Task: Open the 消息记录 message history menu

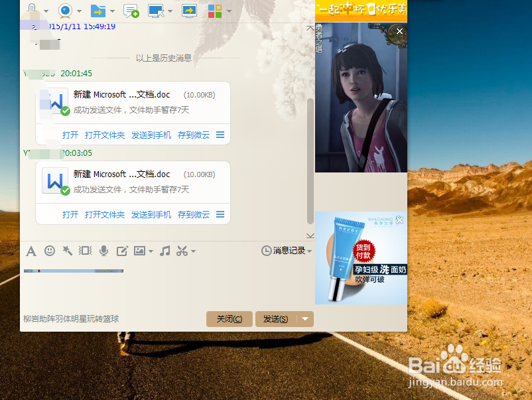Action: coord(287,251)
